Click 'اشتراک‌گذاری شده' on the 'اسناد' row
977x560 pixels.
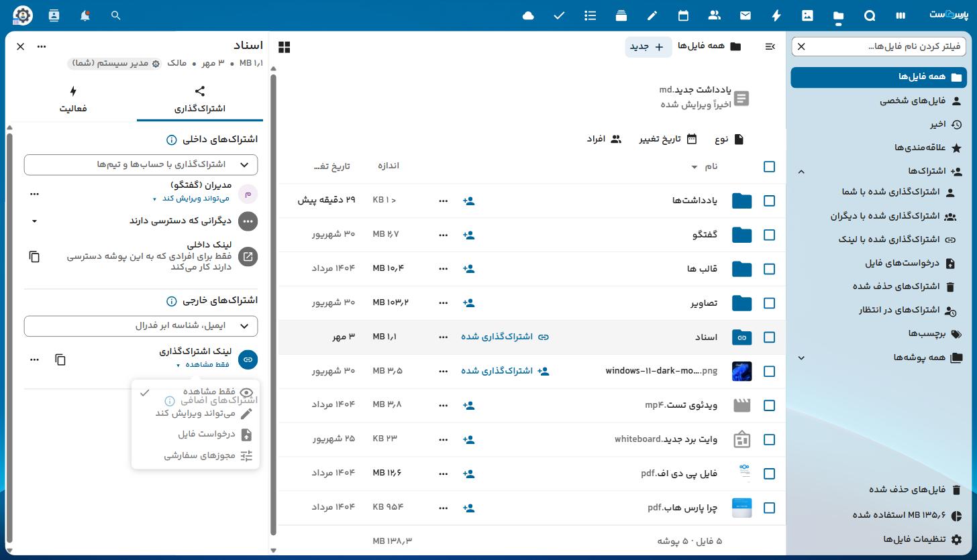(x=505, y=337)
